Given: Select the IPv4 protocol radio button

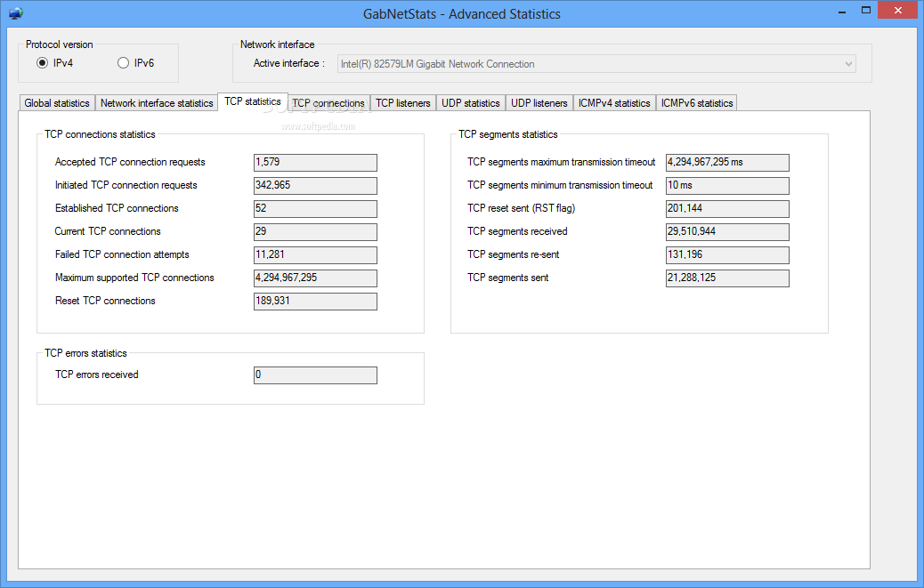Looking at the screenshot, I should coord(54,63).
